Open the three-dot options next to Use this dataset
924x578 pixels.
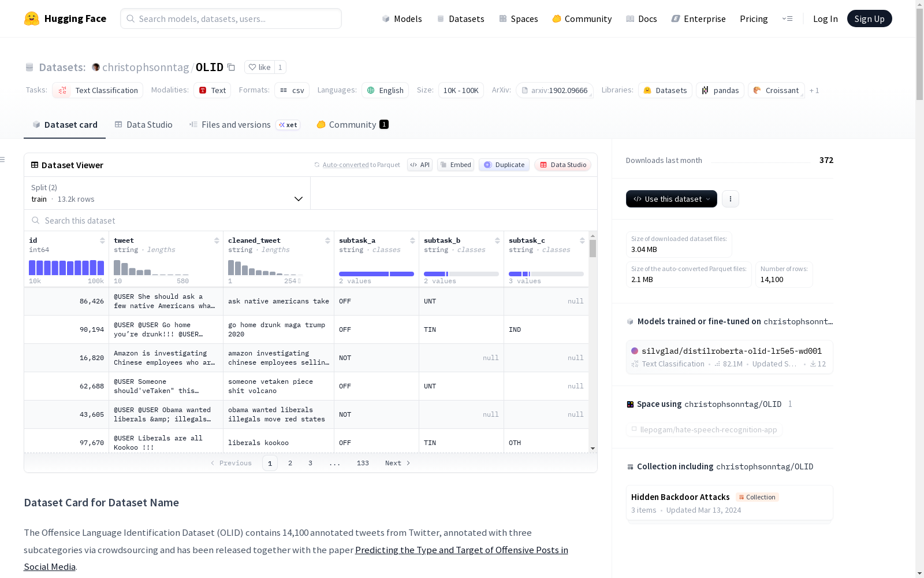[731, 199]
